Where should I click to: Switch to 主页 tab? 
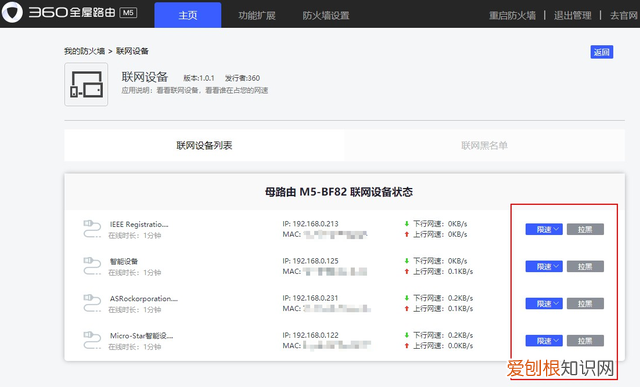pos(188,15)
